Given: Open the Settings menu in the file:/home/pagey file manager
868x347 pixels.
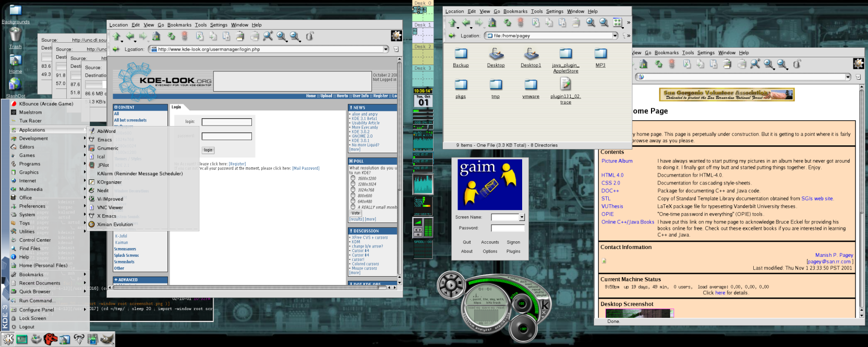Looking at the screenshot, I should [554, 11].
